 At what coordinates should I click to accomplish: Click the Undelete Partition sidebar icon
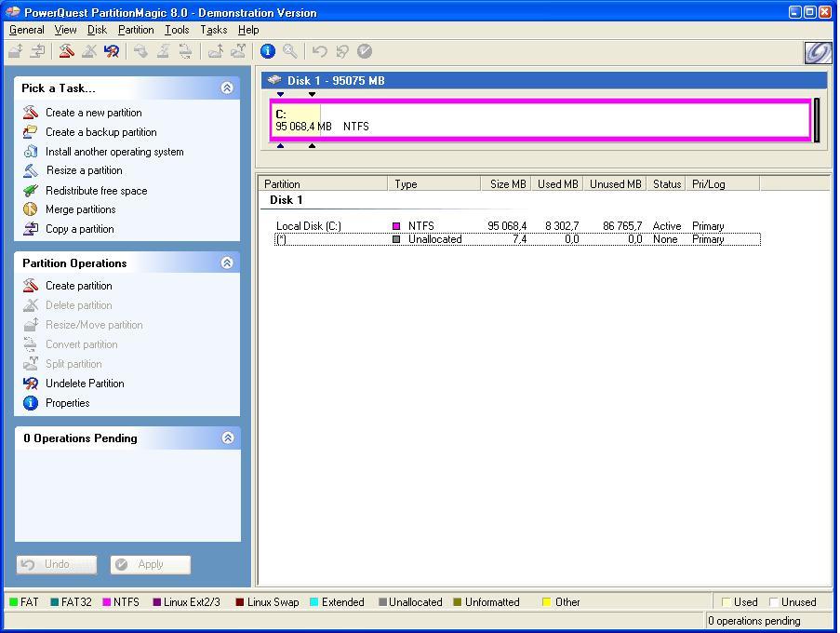coord(31,384)
